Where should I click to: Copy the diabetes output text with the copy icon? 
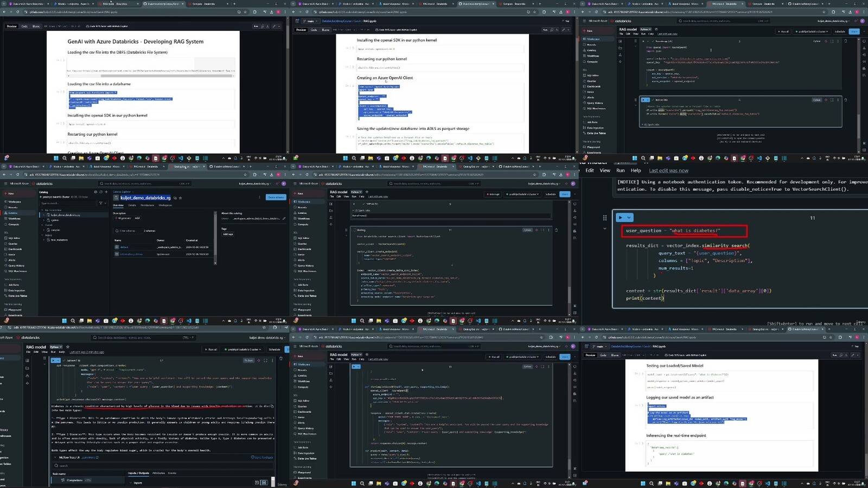(x=272, y=406)
